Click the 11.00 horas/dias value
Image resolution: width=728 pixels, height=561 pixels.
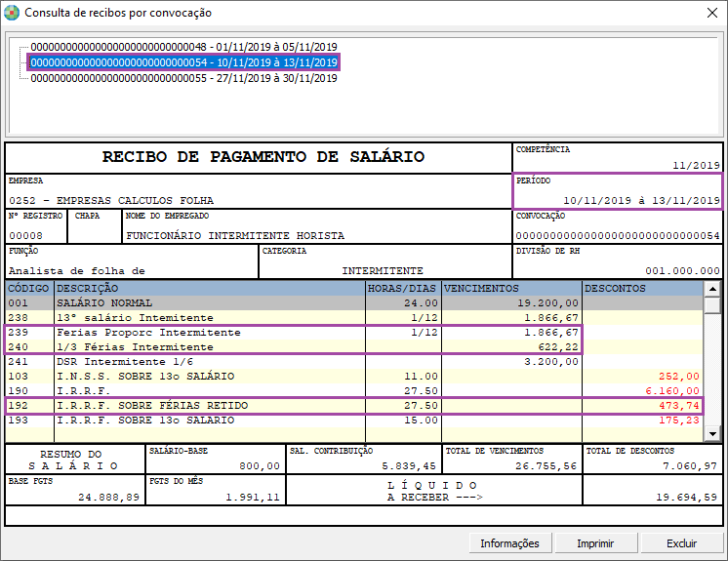(x=421, y=377)
